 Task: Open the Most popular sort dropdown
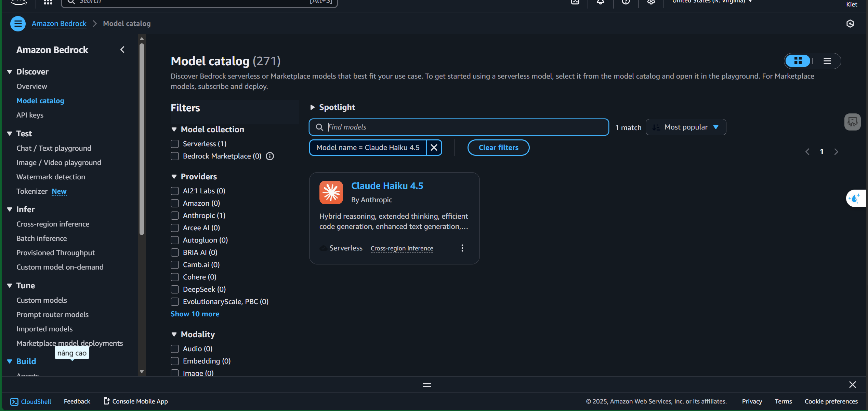(686, 127)
